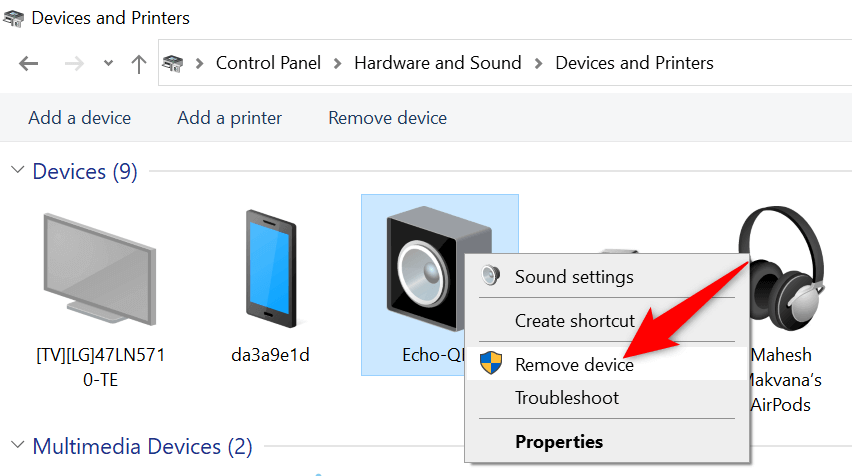Click Add a device in toolbar
Screen dimensions: 852x476
point(80,118)
